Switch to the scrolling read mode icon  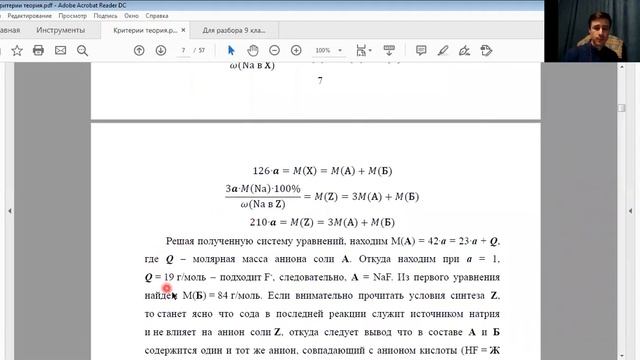[x=389, y=50]
